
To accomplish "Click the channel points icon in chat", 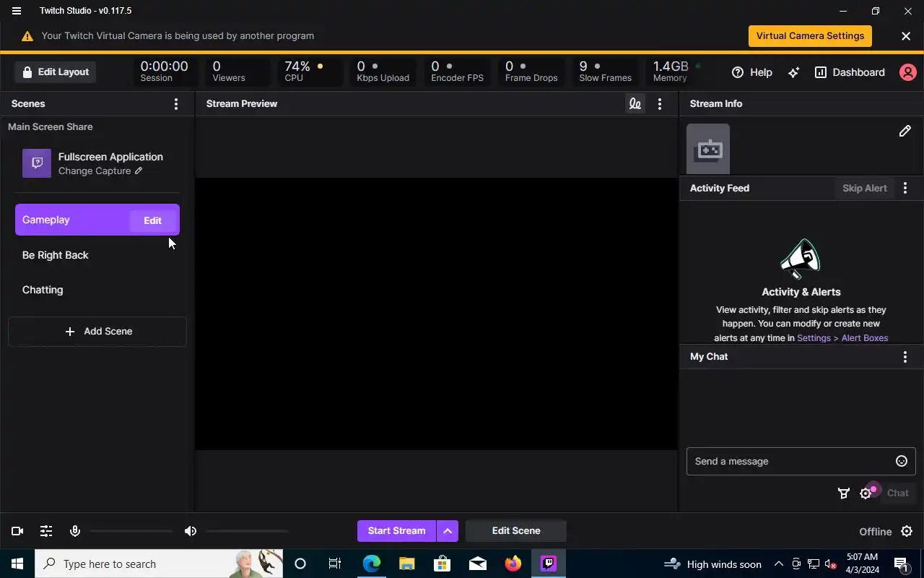I will point(843,493).
